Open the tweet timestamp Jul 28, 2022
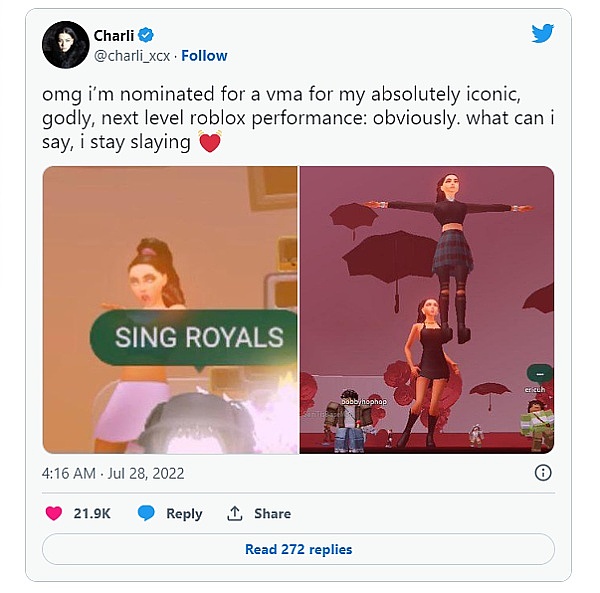Screen dimensions: 600x593 (x=113, y=473)
